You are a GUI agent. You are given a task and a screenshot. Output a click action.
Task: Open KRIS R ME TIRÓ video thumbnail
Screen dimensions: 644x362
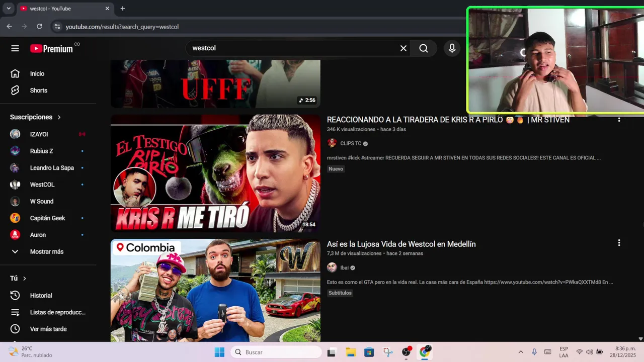215,173
